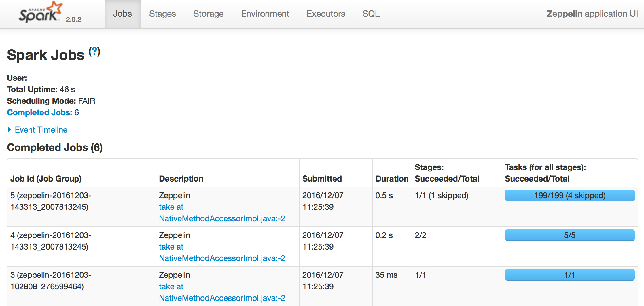Jump to Completed Jobs link

[39, 112]
